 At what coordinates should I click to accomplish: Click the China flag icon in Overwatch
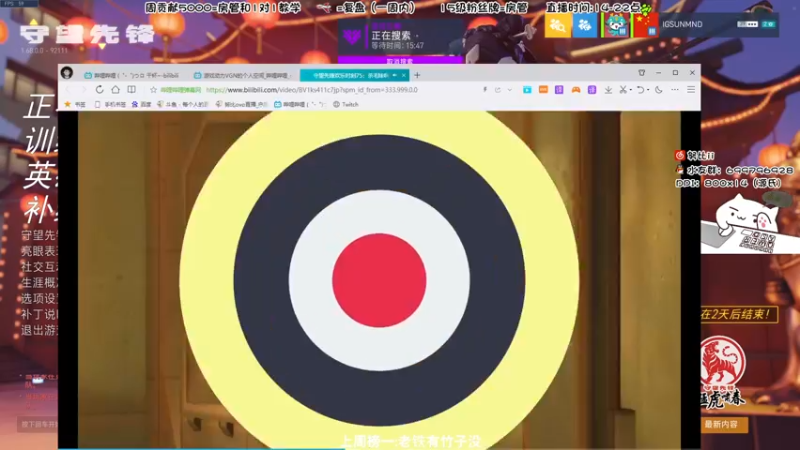pyautogui.click(x=645, y=25)
